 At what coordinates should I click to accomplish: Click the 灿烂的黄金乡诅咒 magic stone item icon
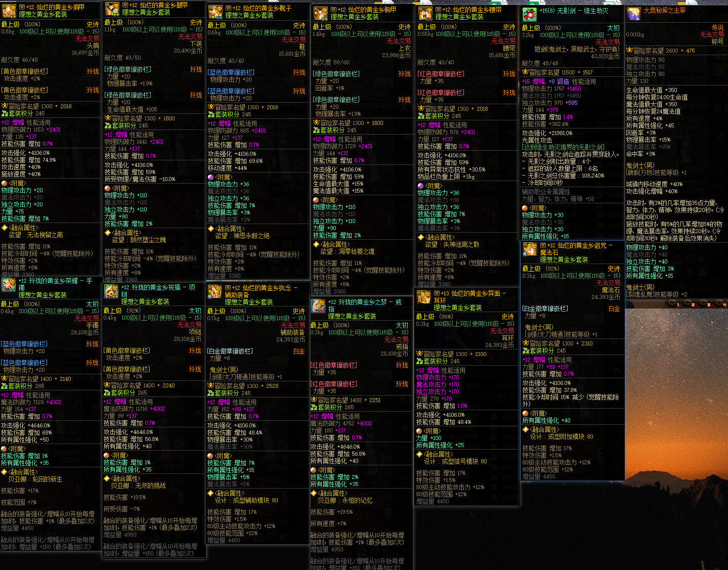click(530, 249)
